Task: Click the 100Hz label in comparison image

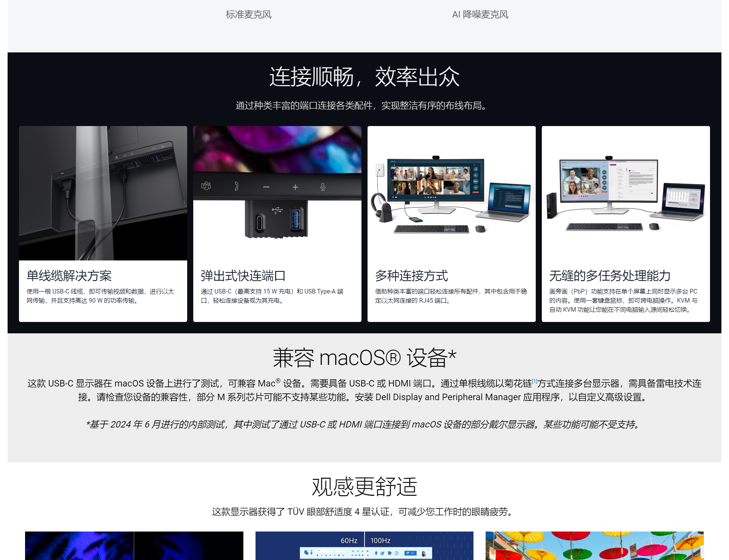Action: (380, 540)
